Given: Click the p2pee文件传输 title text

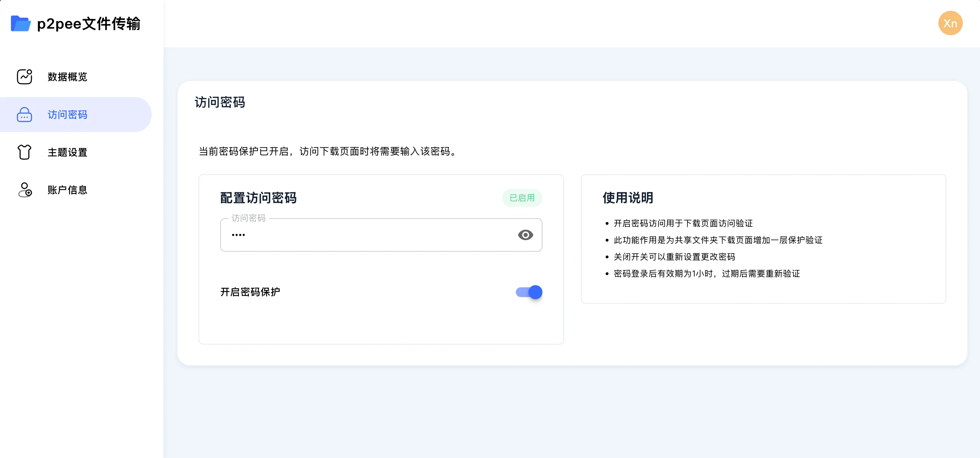Looking at the screenshot, I should [89, 24].
